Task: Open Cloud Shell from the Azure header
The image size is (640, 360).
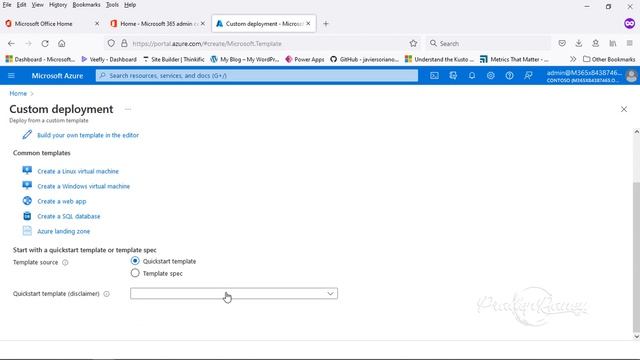Action: [x=434, y=76]
